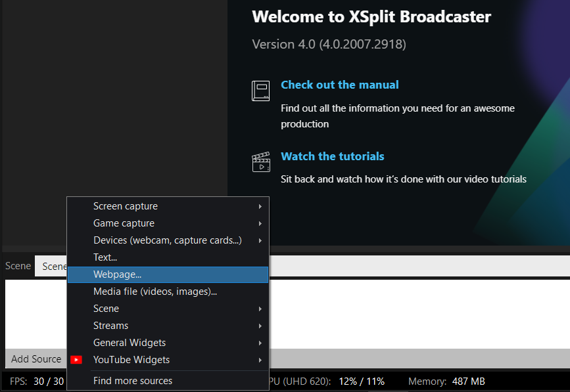The height and width of the screenshot is (392, 570).
Task: Pick the Scene entry in the source menu
Action: point(106,309)
